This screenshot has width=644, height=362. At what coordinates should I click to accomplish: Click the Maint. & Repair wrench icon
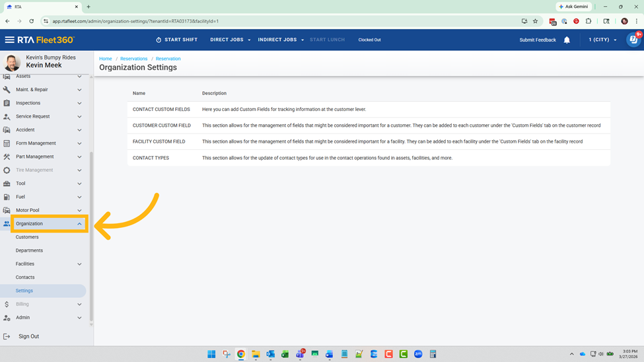coord(7,90)
